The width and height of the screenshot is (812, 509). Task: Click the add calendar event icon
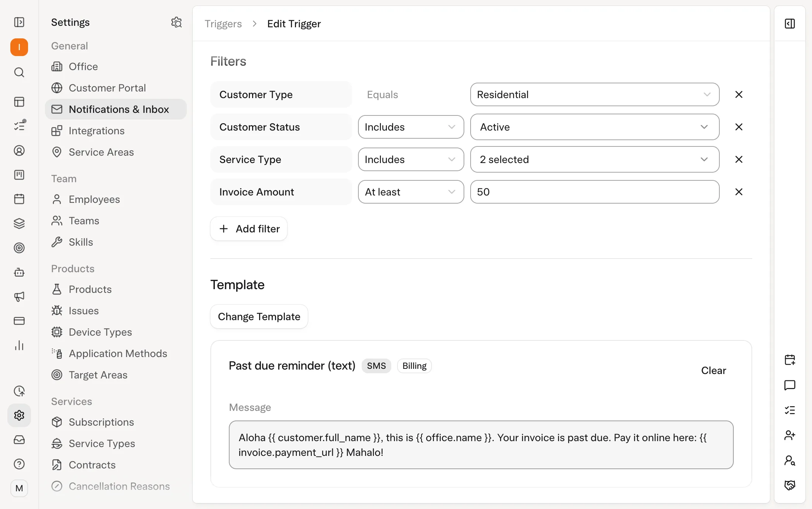790,360
